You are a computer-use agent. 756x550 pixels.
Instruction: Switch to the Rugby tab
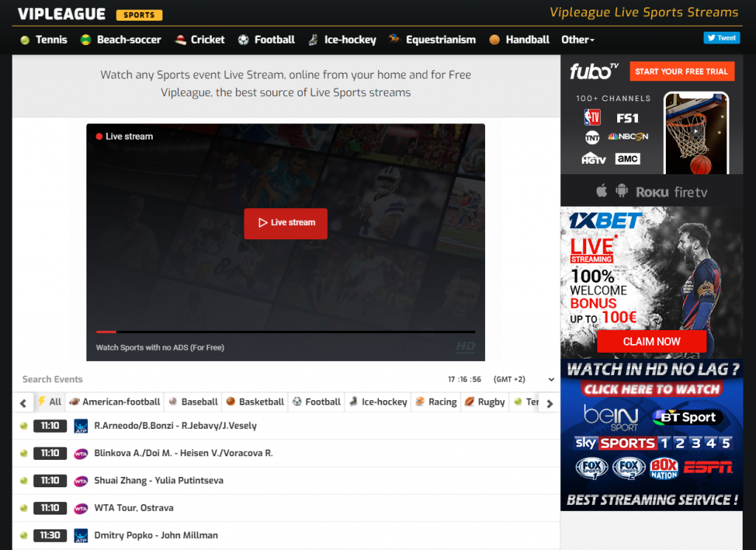[x=485, y=402]
